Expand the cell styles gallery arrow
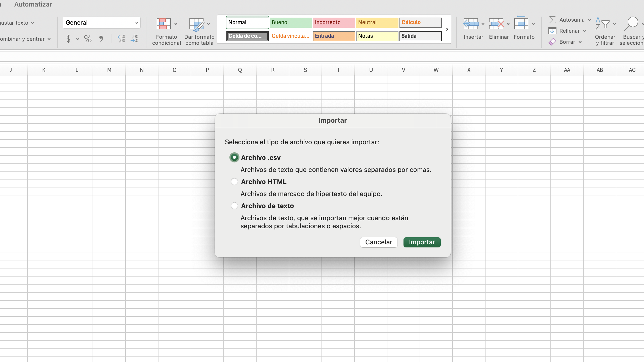 (447, 29)
